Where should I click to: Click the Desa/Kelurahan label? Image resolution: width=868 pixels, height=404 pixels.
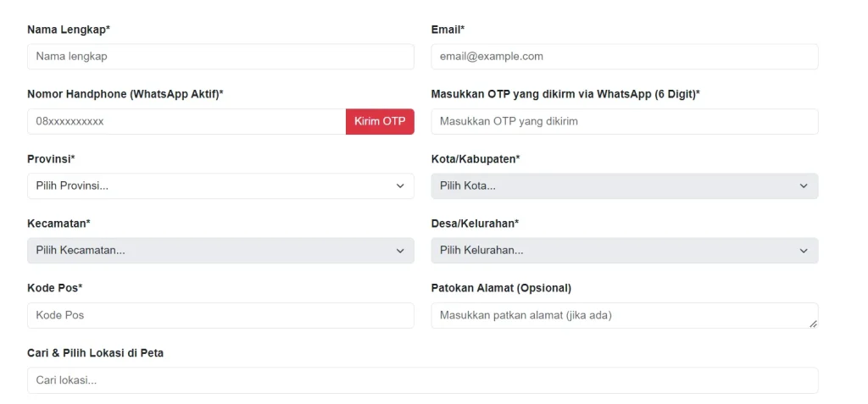click(x=475, y=224)
